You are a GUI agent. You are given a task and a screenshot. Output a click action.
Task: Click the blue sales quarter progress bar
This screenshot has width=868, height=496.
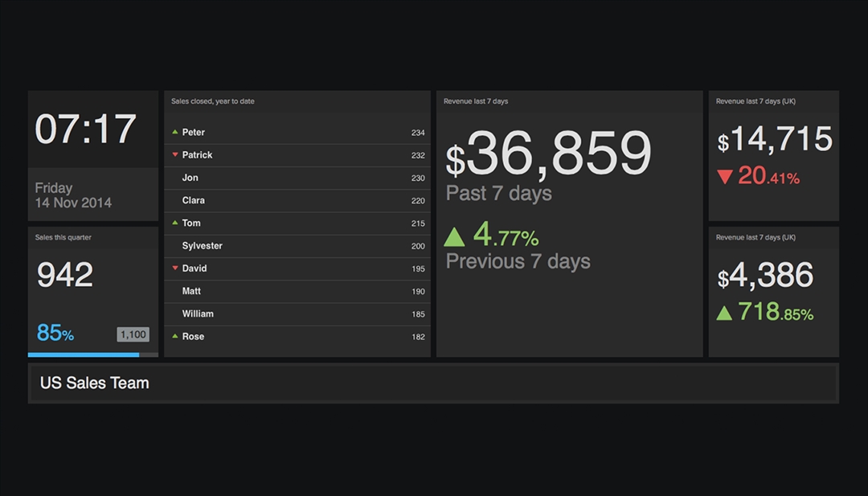(84, 355)
